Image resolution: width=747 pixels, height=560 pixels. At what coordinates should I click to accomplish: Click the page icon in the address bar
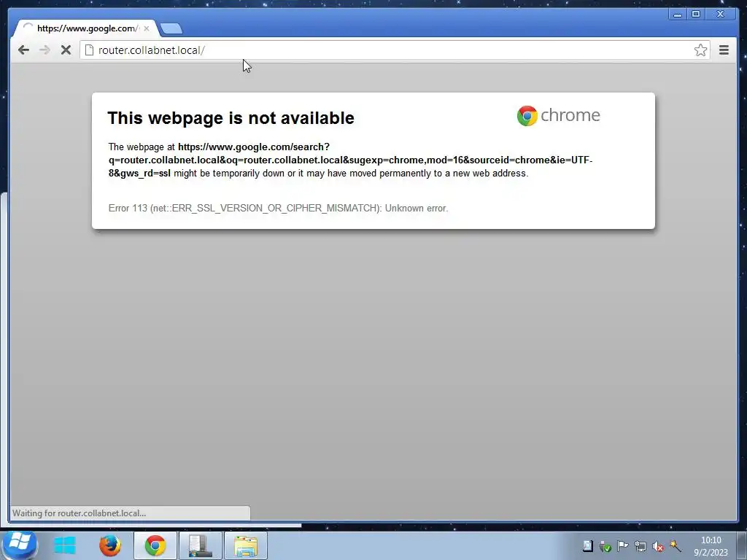point(89,50)
